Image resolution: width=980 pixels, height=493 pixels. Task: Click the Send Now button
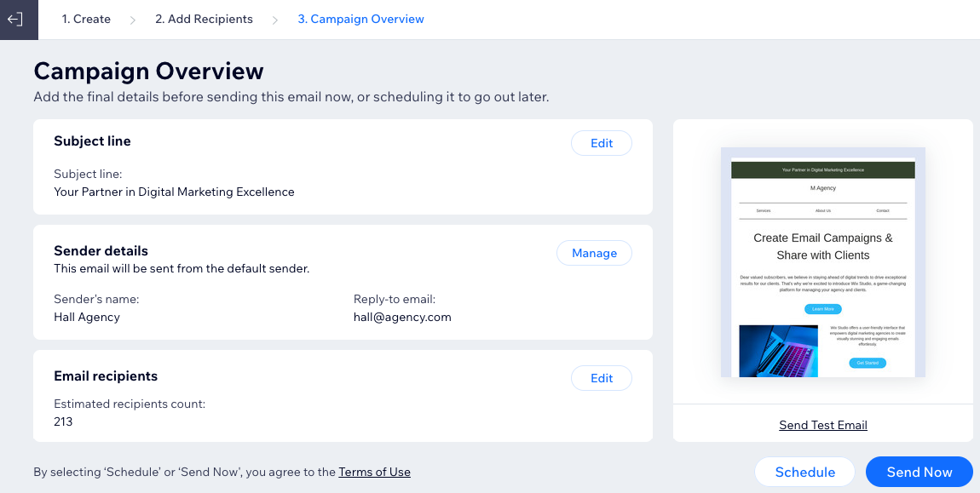tap(919, 472)
